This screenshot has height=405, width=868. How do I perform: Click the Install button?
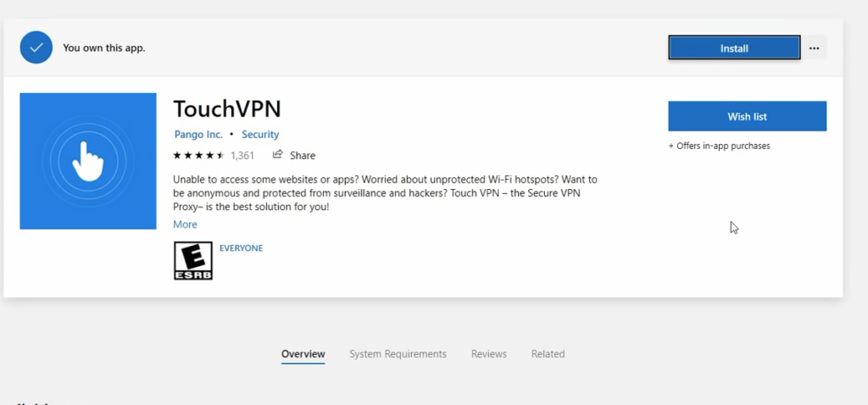click(x=734, y=48)
